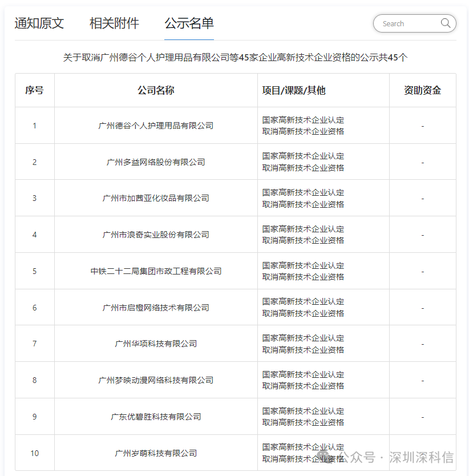469x476 pixels.
Task: Click 广州市启橙网络技术有限公司 company name
Action: click(x=156, y=307)
